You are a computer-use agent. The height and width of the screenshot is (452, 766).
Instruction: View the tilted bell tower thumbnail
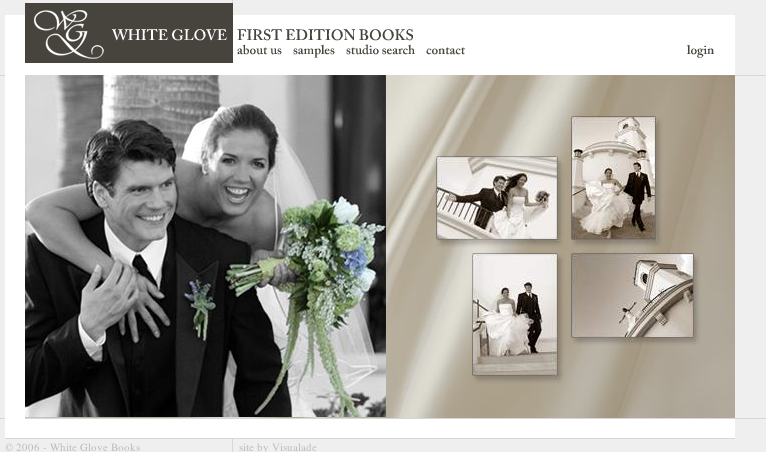pos(632,295)
